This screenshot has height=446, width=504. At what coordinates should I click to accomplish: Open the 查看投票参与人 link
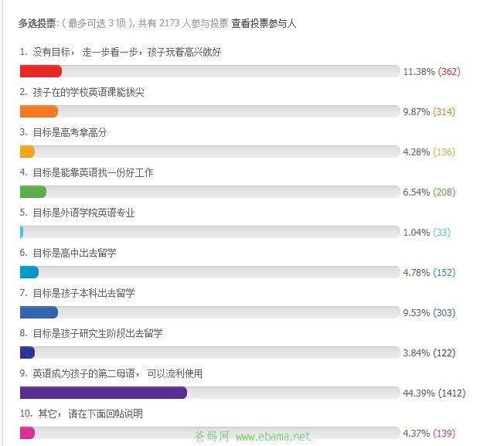tap(264, 23)
